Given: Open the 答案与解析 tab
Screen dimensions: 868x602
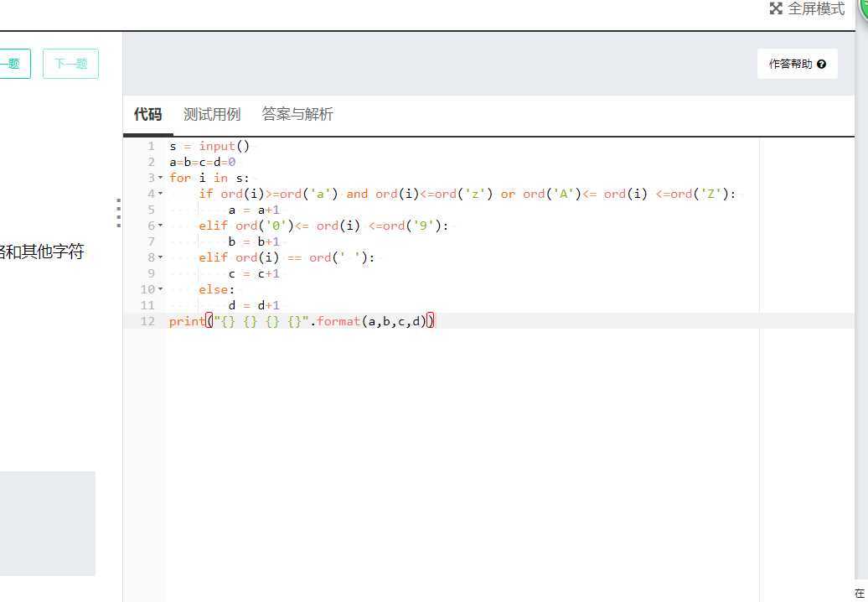Looking at the screenshot, I should coord(297,114).
